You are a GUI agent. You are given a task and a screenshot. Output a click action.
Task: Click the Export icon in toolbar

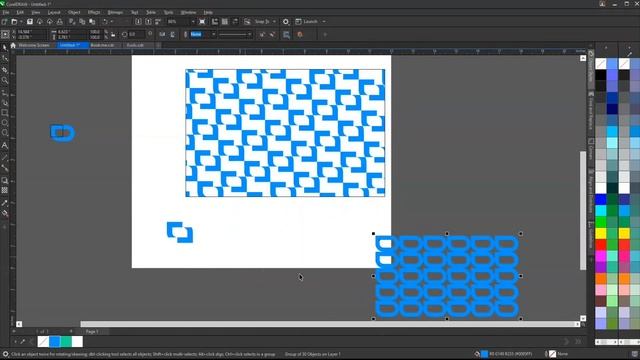148,22
